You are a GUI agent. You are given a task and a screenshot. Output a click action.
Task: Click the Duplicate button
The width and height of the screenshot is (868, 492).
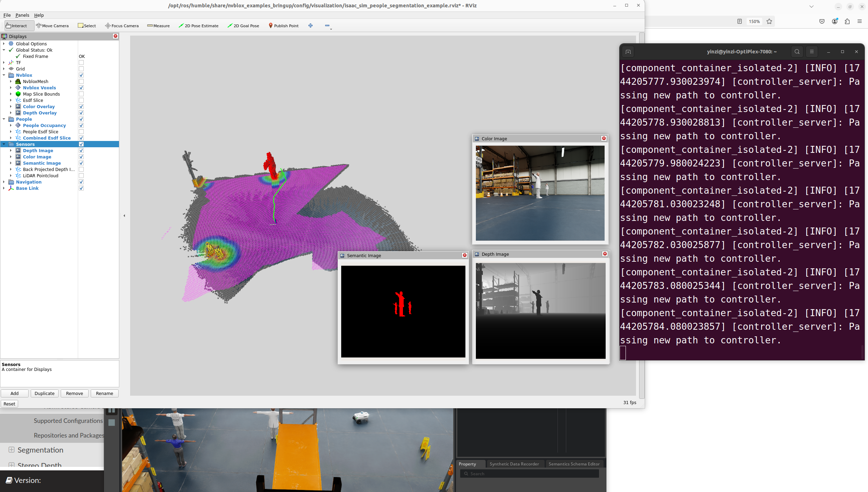pyautogui.click(x=45, y=393)
